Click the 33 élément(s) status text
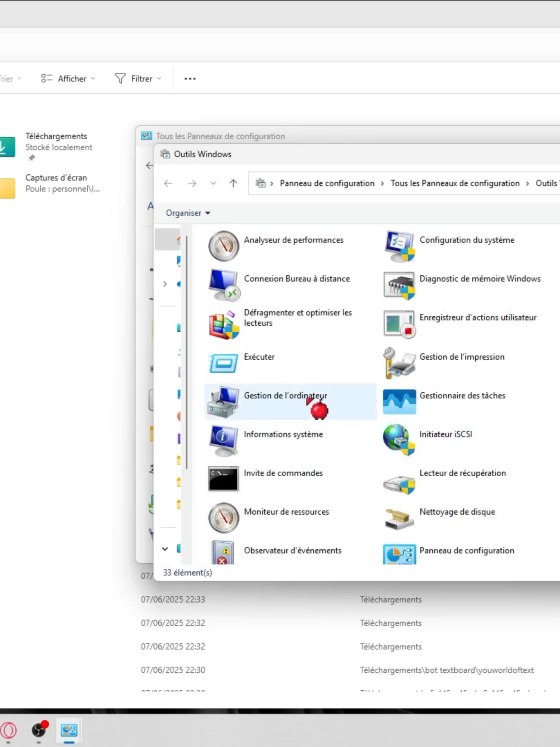This screenshot has height=747, width=560. 187,572
